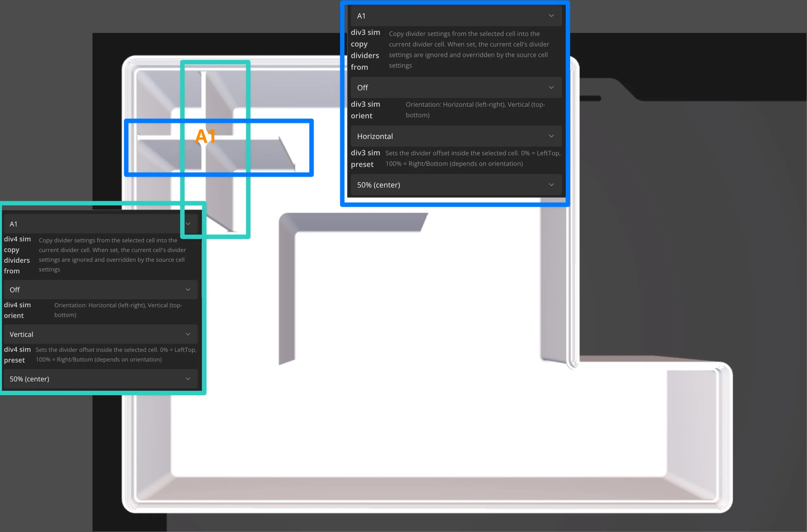807x532 pixels.
Task: Click the chevron on div4 Off dropdown
Action: point(188,289)
